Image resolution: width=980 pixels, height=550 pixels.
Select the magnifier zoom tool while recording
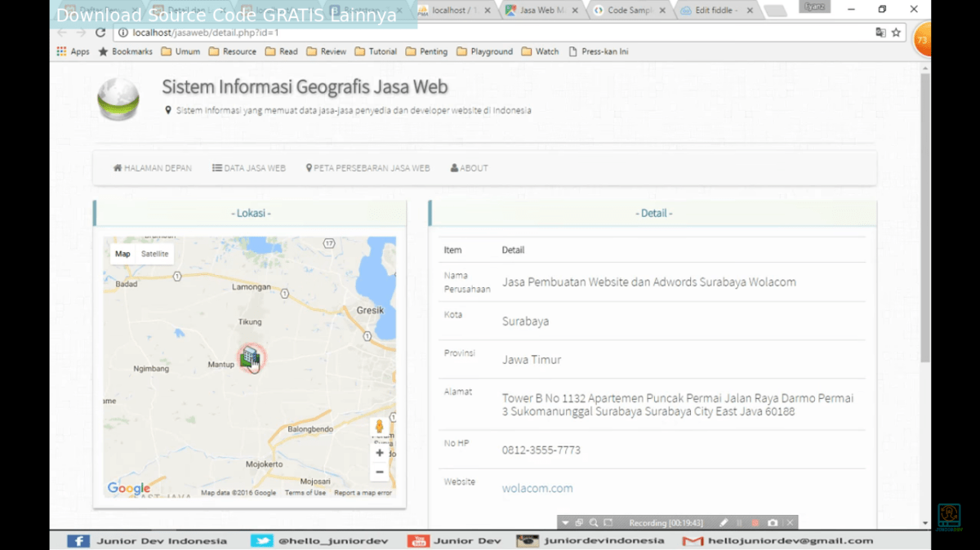(594, 522)
